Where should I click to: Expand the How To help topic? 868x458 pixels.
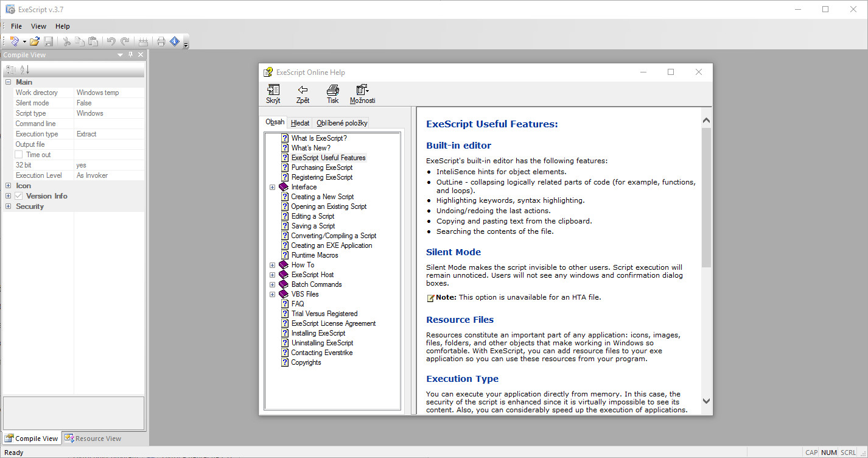273,265
